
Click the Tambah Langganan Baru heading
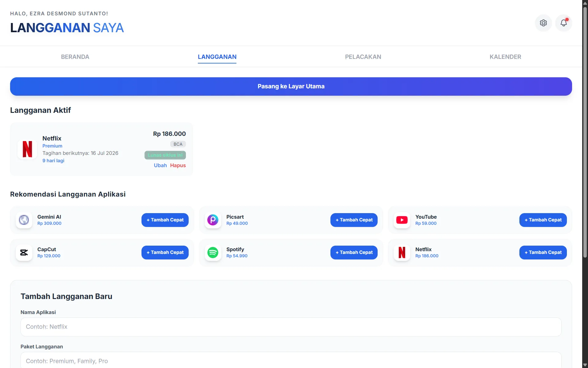pos(66,297)
